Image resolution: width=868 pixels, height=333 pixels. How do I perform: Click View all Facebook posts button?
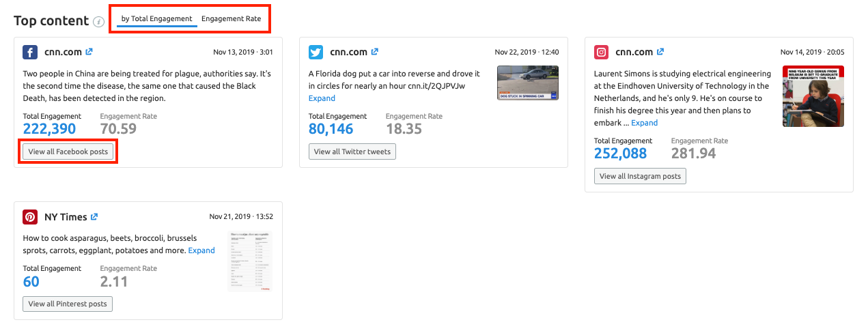(x=68, y=151)
